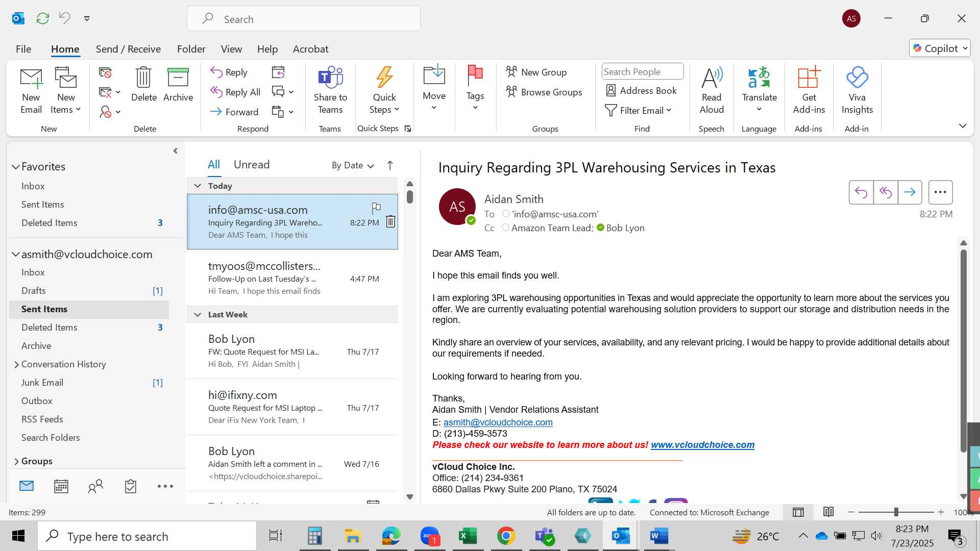
Task: Forward the email using ribbon
Action: [x=234, y=112]
